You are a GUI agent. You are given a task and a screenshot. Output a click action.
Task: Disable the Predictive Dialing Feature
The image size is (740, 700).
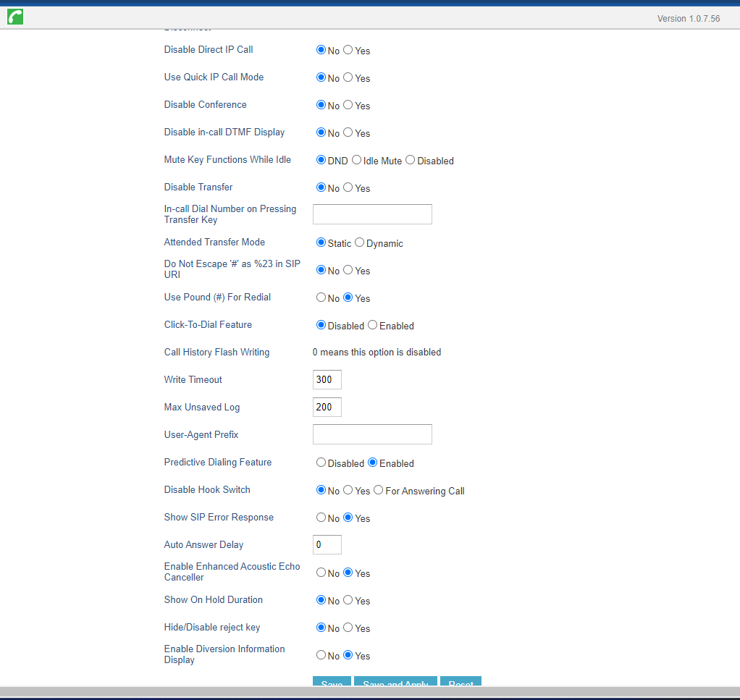pyautogui.click(x=321, y=463)
